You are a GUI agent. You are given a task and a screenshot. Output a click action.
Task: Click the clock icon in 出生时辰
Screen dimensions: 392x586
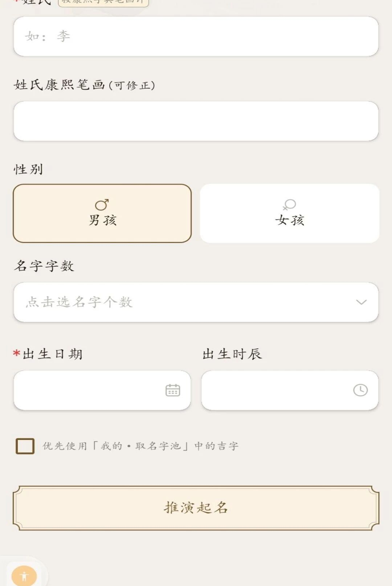(x=360, y=390)
